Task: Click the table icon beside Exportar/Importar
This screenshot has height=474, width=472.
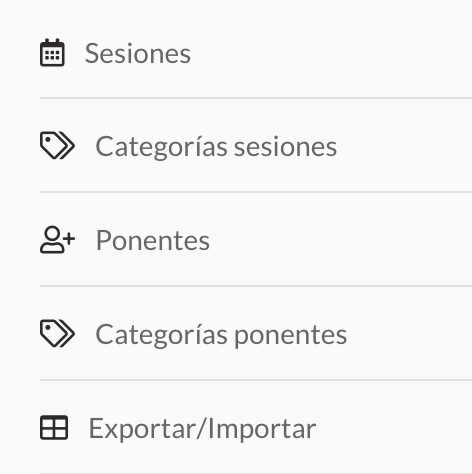Action: coord(54,428)
